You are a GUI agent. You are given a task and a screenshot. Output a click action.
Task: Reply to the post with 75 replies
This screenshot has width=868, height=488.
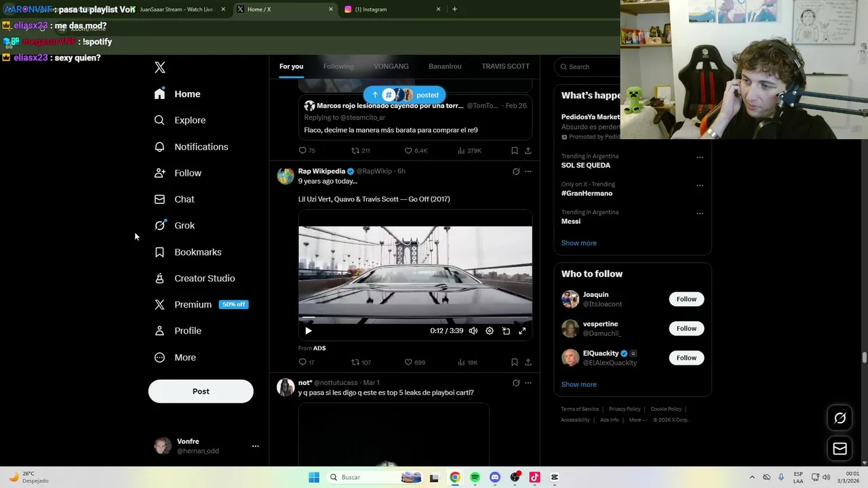click(x=307, y=150)
